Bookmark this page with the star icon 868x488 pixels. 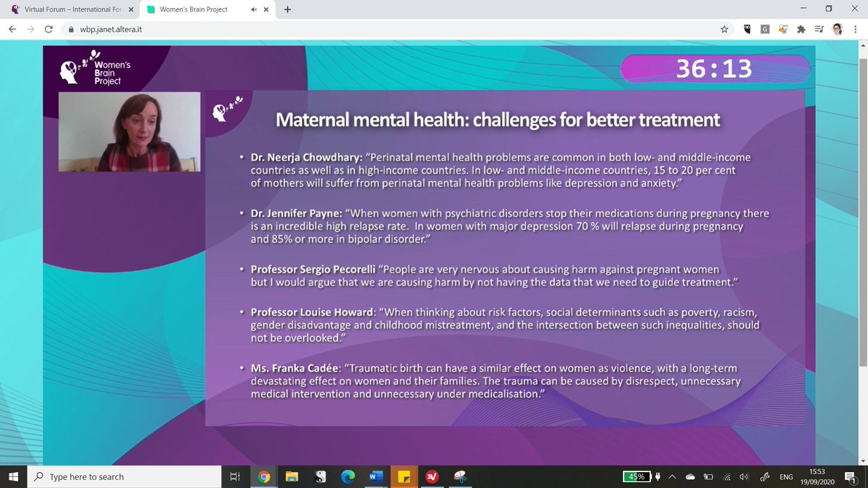coord(724,30)
